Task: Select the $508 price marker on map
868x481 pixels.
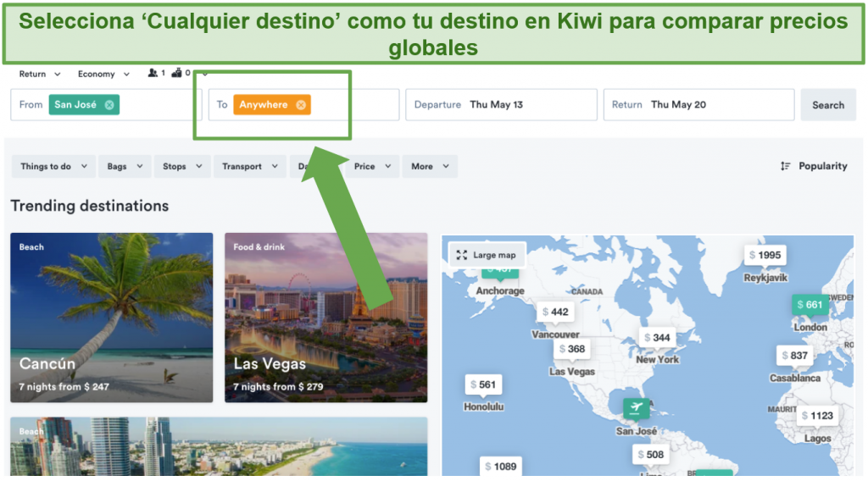Action: point(650,455)
